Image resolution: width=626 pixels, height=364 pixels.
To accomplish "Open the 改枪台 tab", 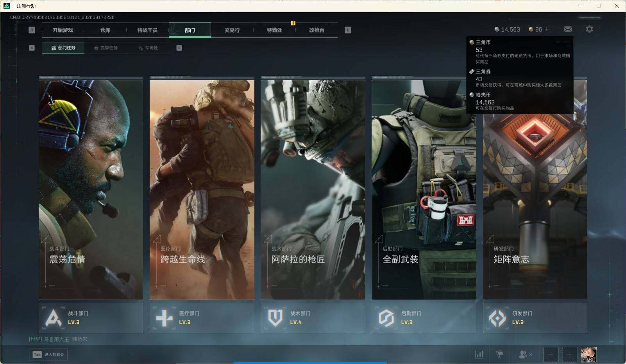I will point(317,30).
